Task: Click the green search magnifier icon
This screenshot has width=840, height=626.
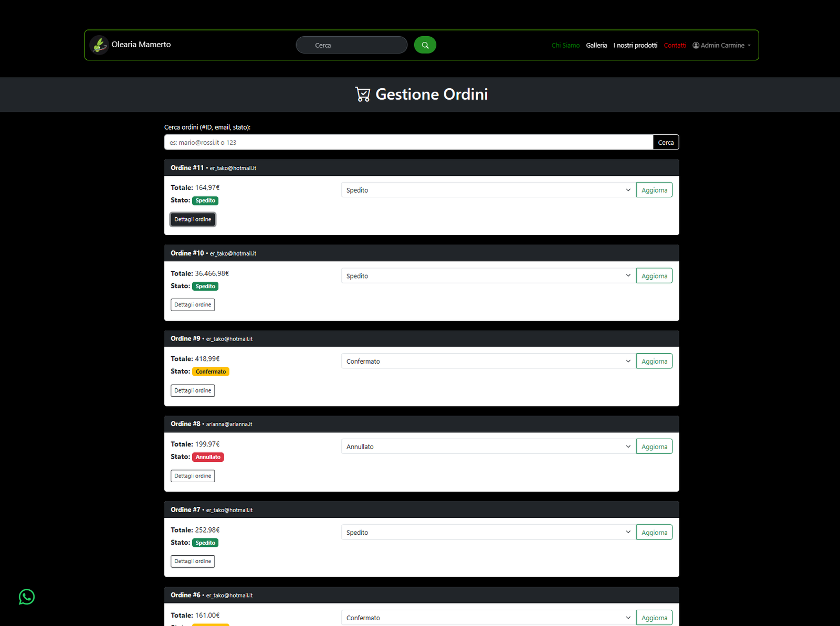Action: tap(425, 45)
